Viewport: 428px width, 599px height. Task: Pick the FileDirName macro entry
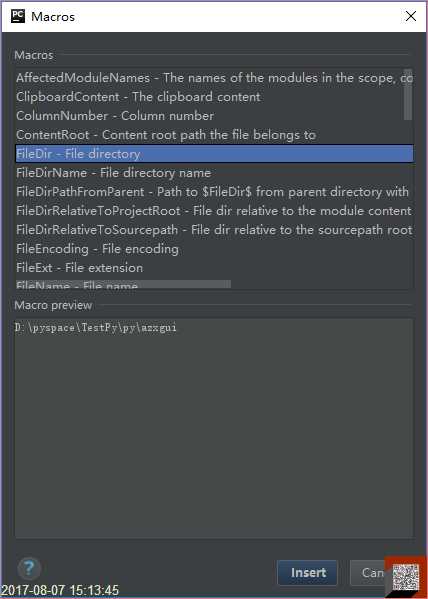click(214, 173)
